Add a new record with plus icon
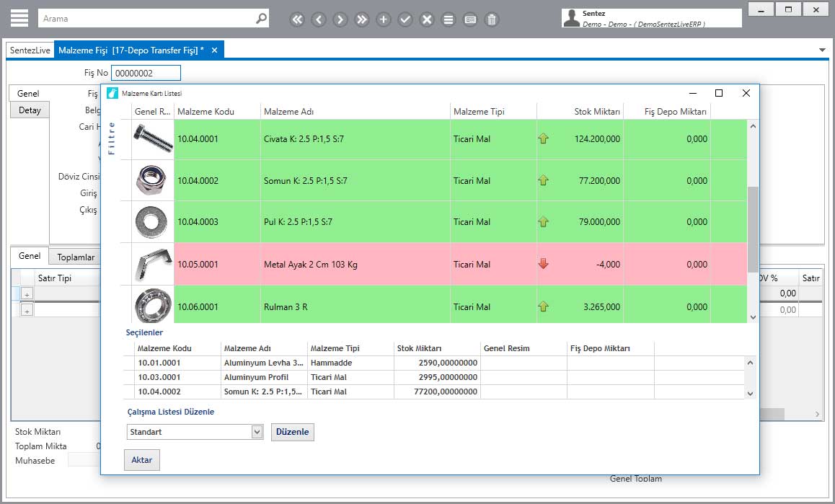 tap(384, 19)
